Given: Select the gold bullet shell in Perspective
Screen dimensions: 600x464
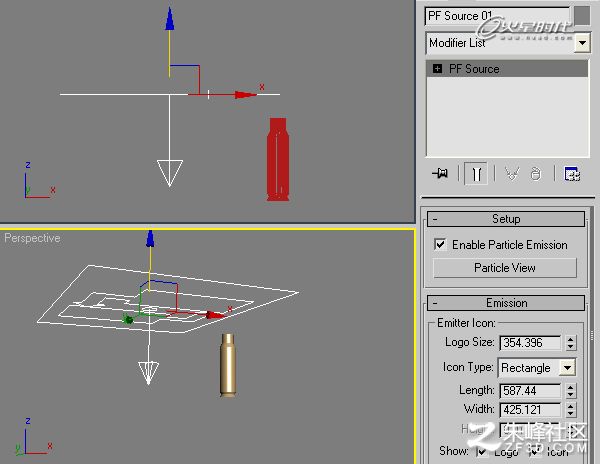Looking at the screenshot, I should [228, 365].
